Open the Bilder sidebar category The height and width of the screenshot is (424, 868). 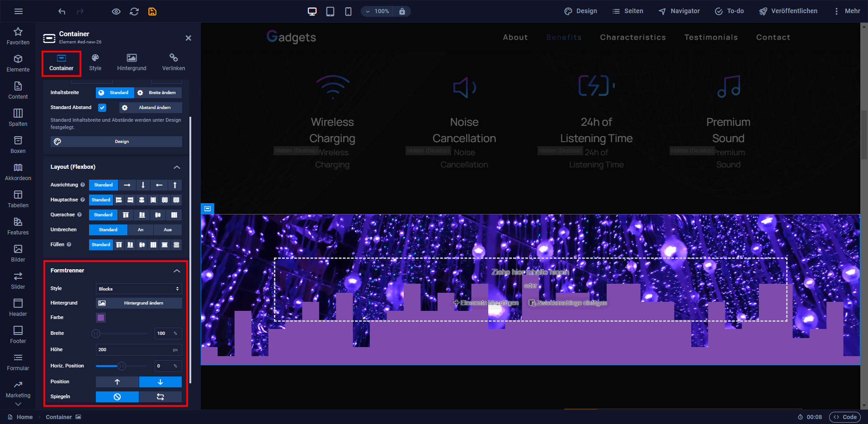[x=18, y=253]
